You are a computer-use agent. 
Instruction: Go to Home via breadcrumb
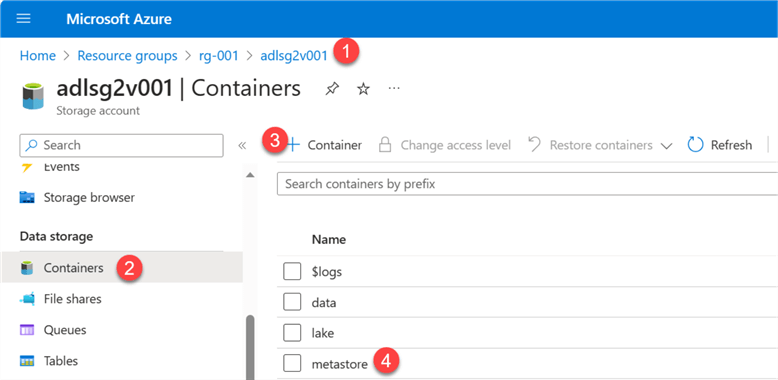coord(38,56)
